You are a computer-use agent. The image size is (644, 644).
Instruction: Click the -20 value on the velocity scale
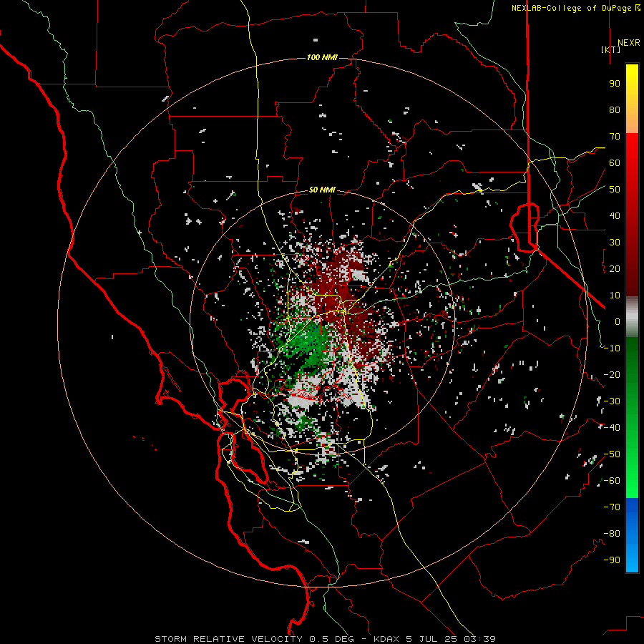[x=612, y=375]
